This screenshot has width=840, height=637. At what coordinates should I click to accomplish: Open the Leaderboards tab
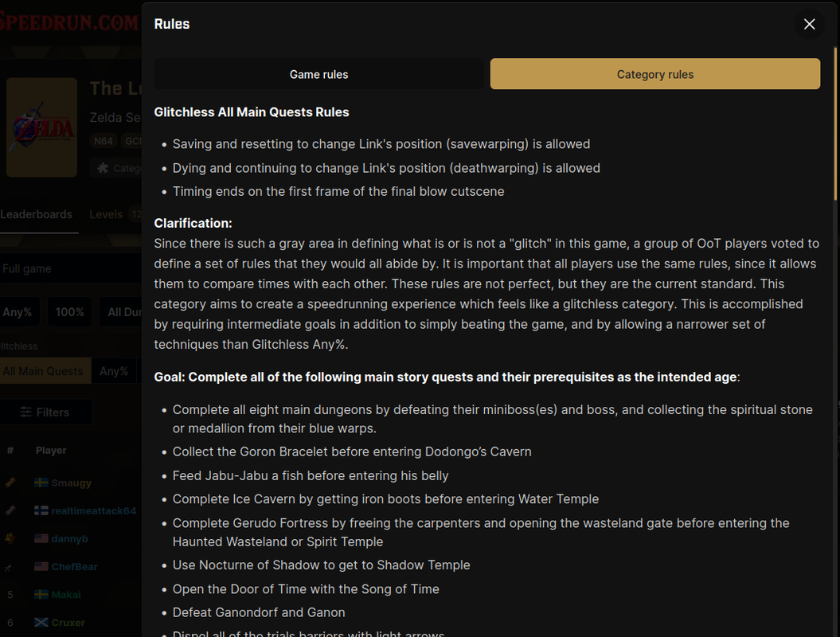tap(37, 214)
